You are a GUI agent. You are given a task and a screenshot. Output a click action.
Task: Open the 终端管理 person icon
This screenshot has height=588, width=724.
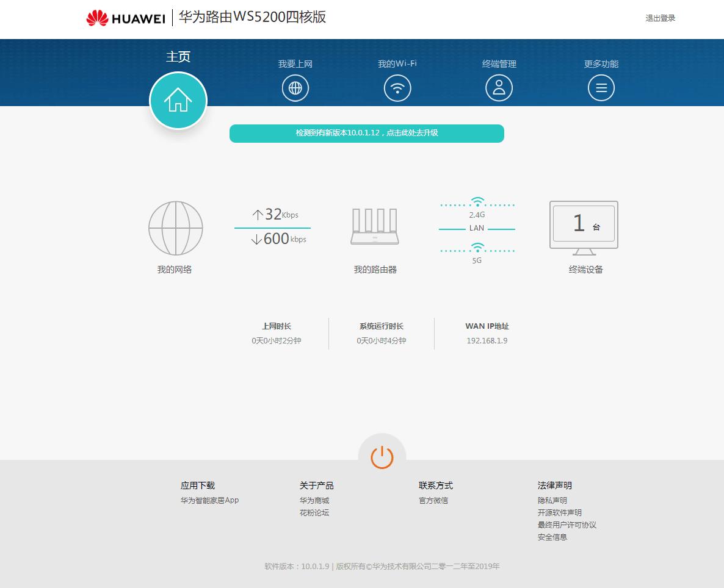click(499, 87)
